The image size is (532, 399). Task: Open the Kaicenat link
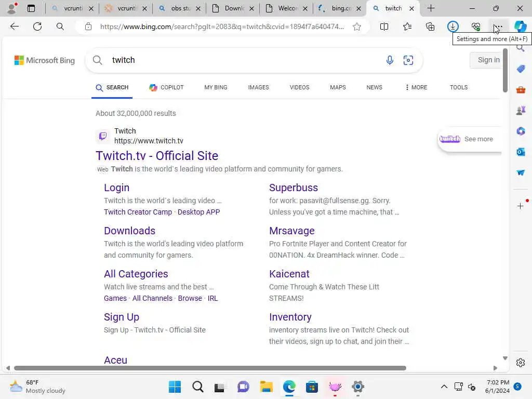point(289,274)
